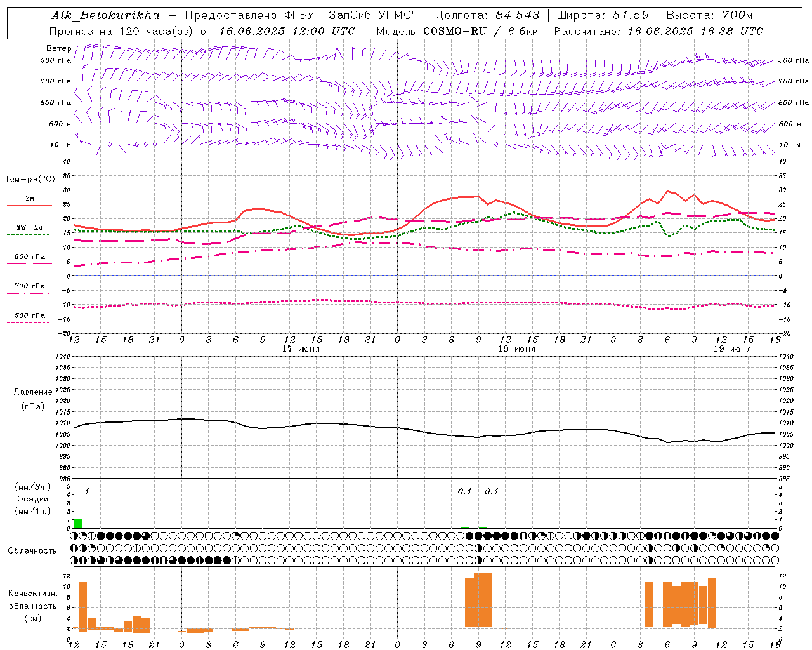Click the solid line sample under 2м legend
This screenshot has width=812, height=650.
(29, 206)
